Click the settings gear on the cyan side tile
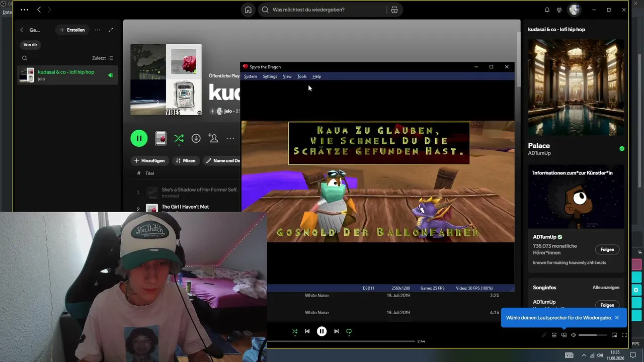Viewport: 644px width, 362px height. click(636, 290)
